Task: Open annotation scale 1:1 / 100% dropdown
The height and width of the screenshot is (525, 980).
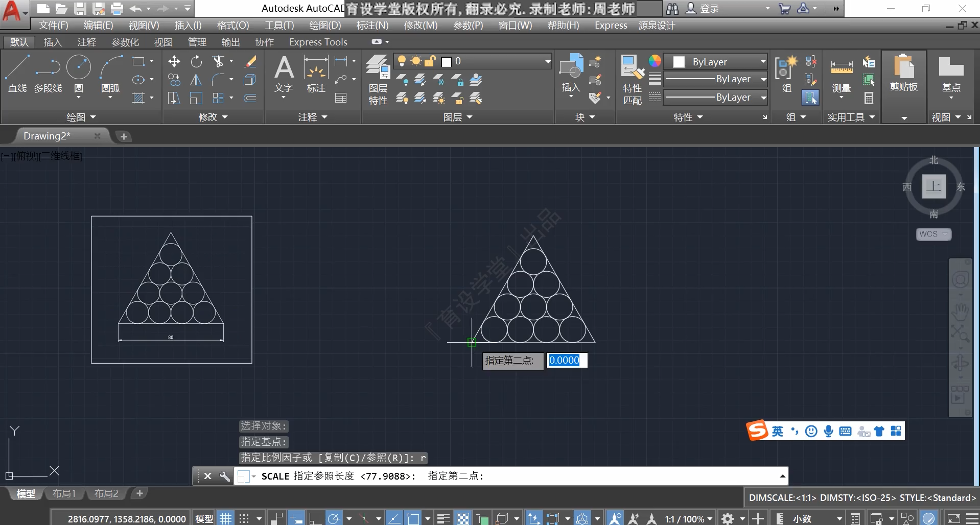Action: 688,519
